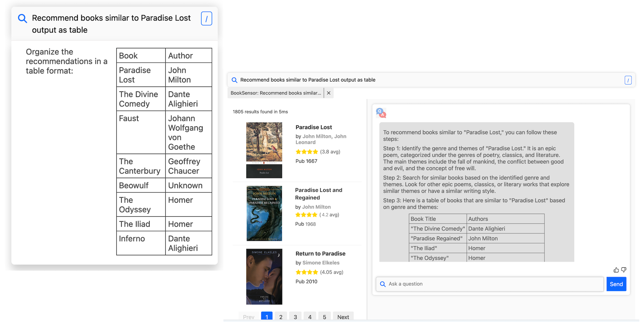The height and width of the screenshot is (322, 644).
Task: Click the Q&A chat avatar icon
Action: tap(381, 113)
